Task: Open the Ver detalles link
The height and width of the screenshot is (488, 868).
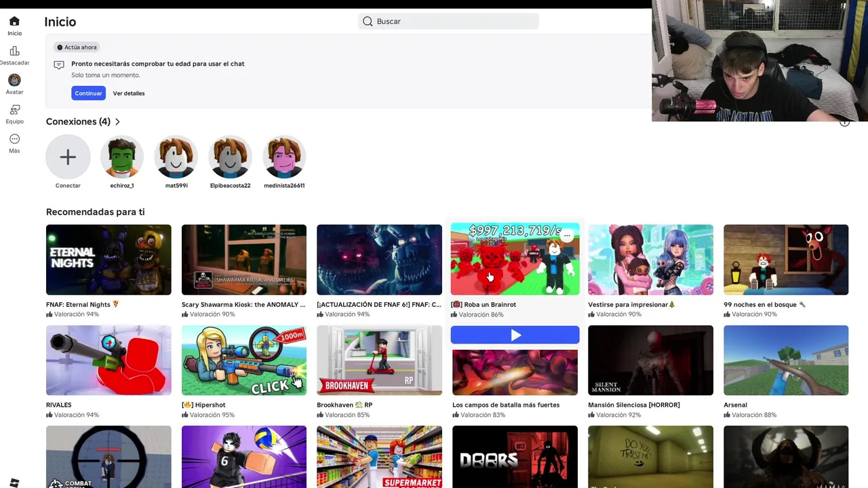Action: (129, 94)
